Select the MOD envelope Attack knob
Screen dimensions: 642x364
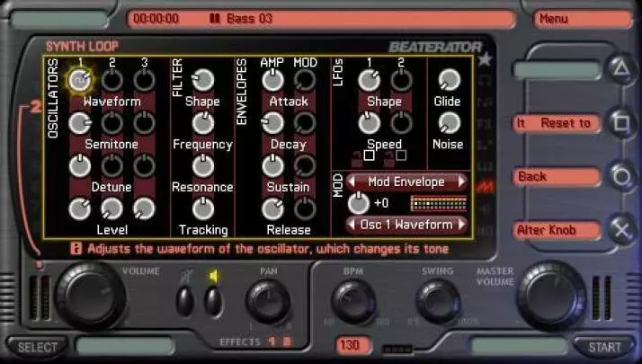click(x=305, y=80)
